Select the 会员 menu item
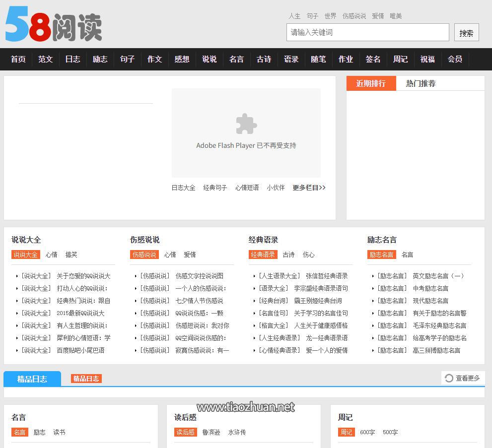This screenshot has height=448, width=492. pos(455,59)
